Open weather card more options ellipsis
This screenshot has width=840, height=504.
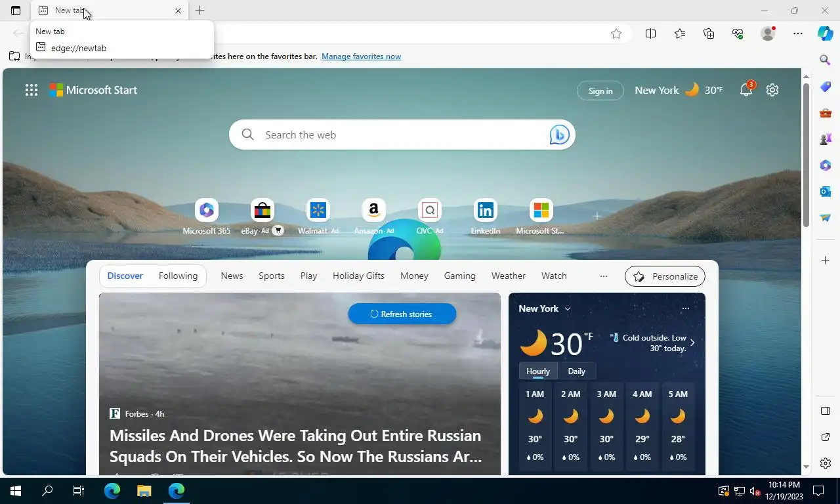tap(685, 308)
